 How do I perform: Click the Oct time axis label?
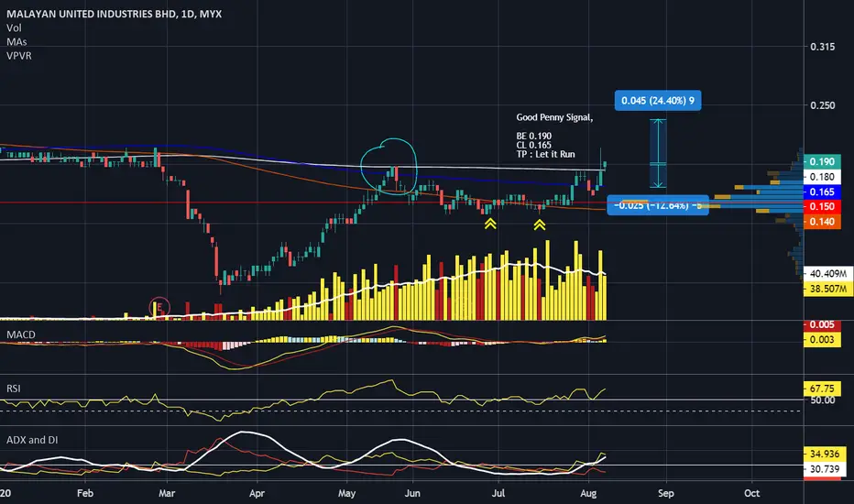[751, 493]
